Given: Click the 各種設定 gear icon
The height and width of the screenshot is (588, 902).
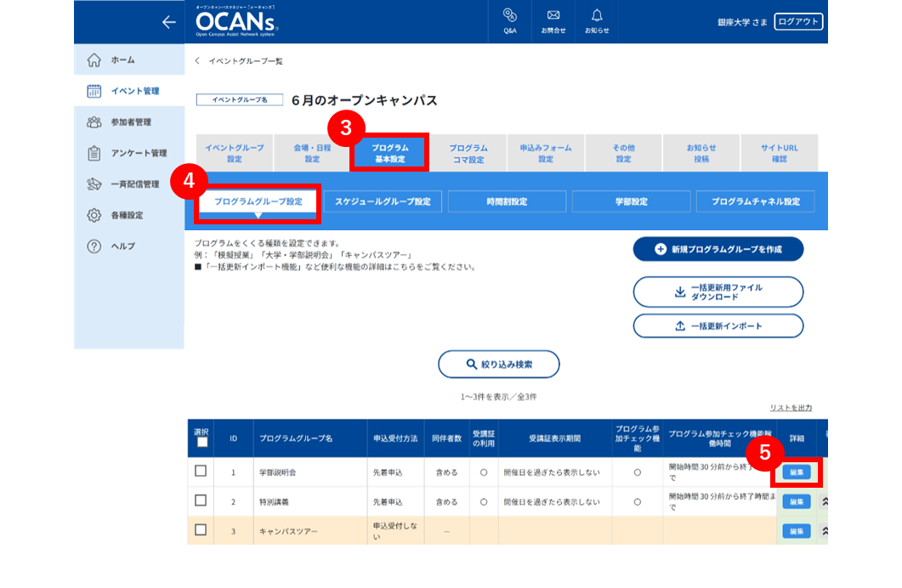Looking at the screenshot, I should 94,215.
